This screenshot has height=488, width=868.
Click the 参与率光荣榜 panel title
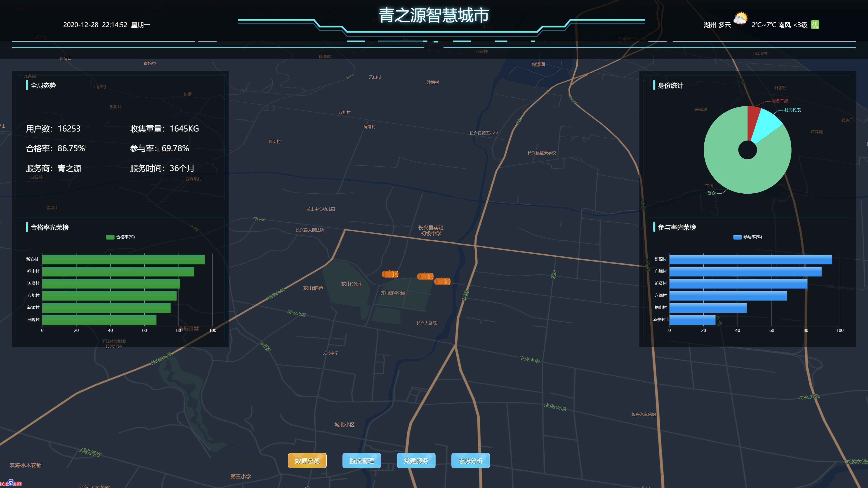point(677,227)
